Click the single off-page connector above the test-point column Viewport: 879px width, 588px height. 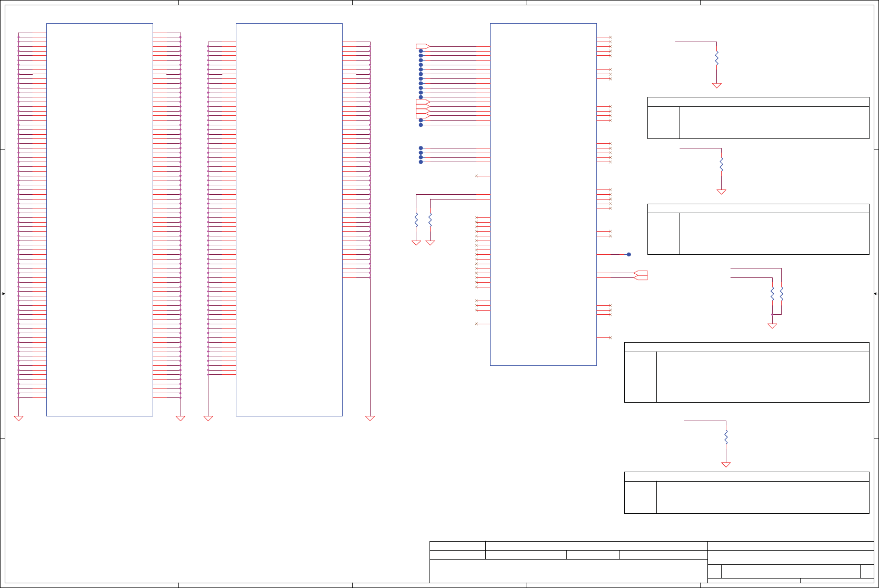click(423, 46)
